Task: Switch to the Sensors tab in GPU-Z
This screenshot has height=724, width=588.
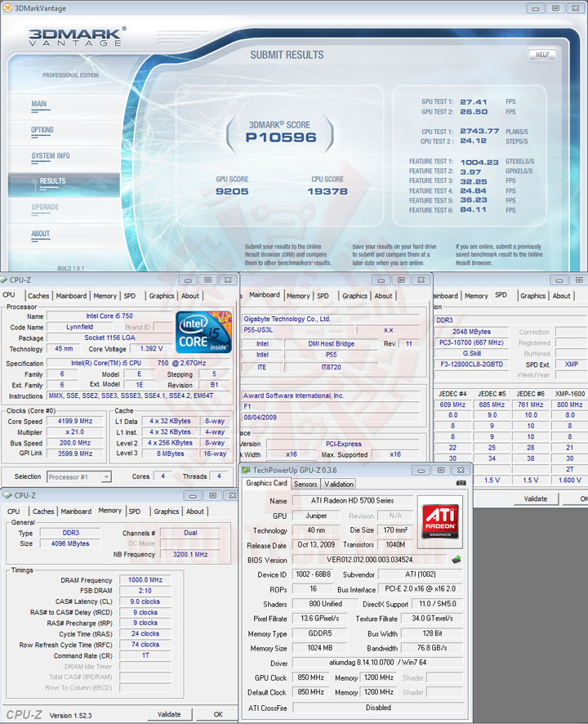Action: tap(305, 484)
